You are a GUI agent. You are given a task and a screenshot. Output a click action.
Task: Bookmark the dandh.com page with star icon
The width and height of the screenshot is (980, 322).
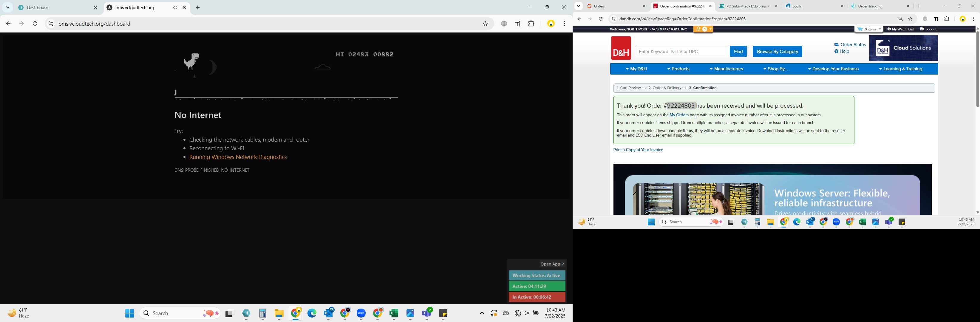tap(911, 18)
